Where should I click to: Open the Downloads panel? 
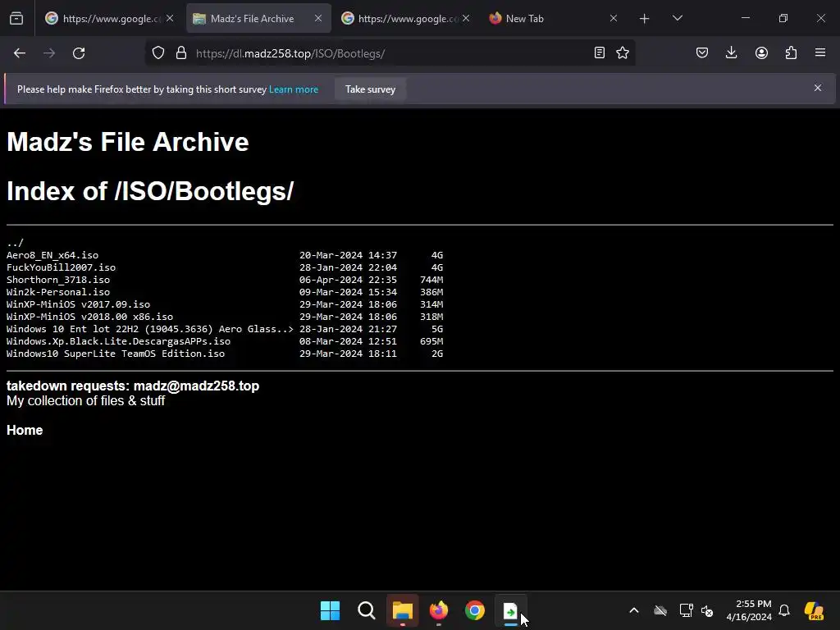731,52
